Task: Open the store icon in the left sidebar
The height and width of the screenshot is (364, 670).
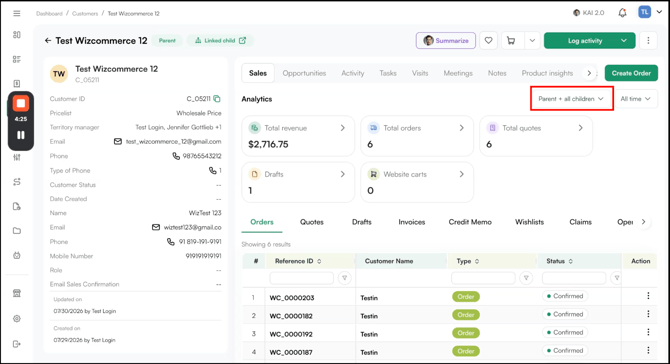Action: (x=17, y=293)
